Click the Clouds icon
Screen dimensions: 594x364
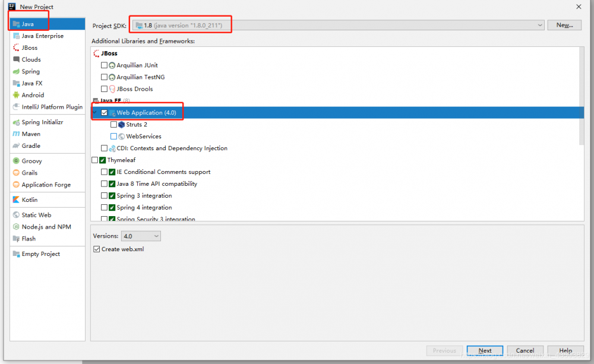point(16,59)
